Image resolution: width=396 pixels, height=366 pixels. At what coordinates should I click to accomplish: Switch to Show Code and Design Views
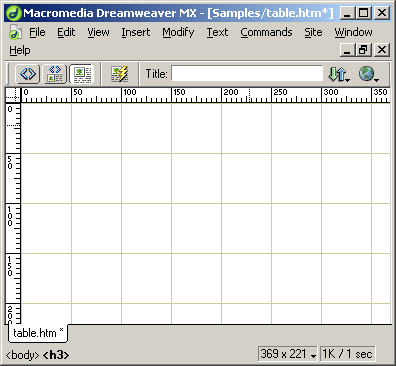click(55, 74)
